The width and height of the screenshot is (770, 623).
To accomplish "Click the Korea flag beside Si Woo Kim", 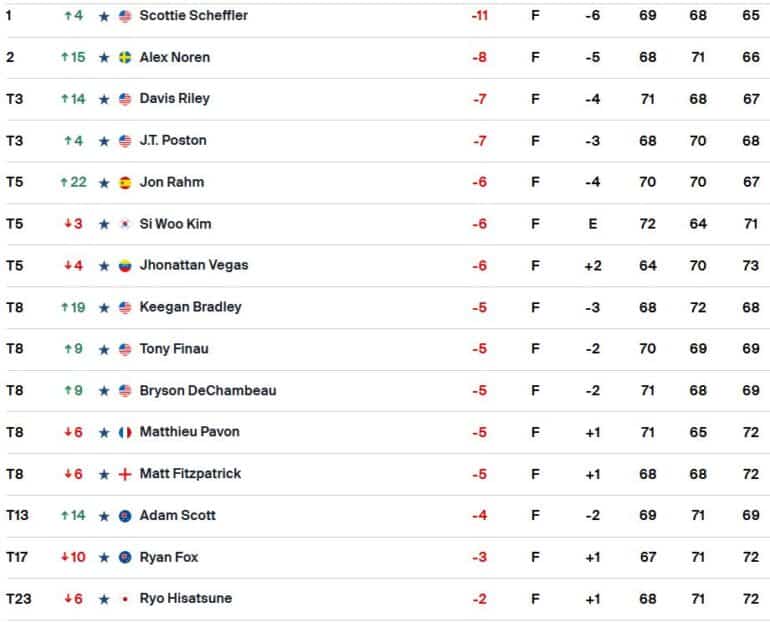I will pos(125,224).
